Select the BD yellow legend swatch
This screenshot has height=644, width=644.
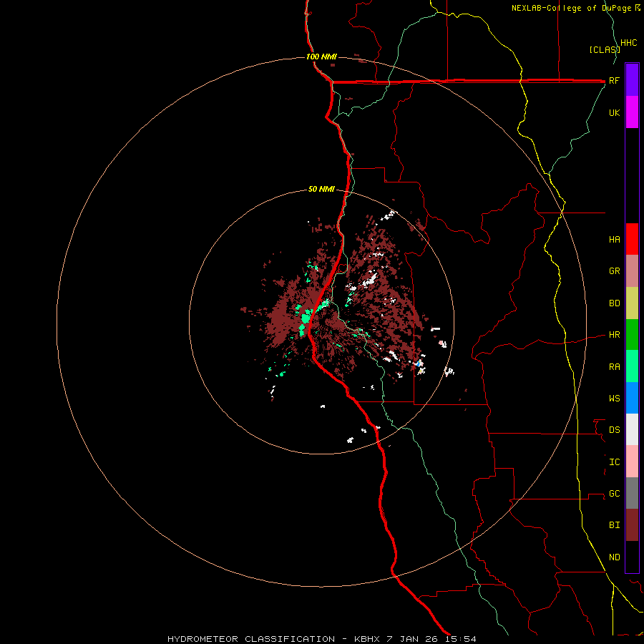[x=632, y=303]
